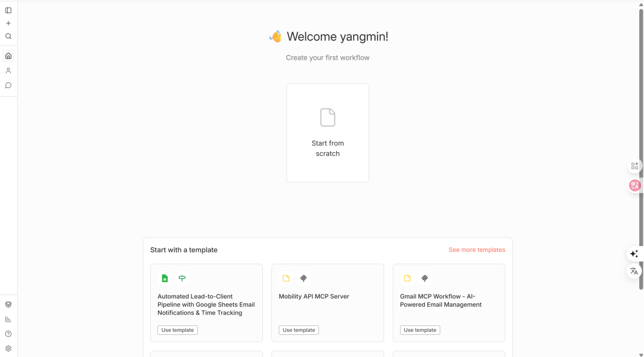The image size is (644, 357).
Task: Open the See more templates link
Action: 476,250
